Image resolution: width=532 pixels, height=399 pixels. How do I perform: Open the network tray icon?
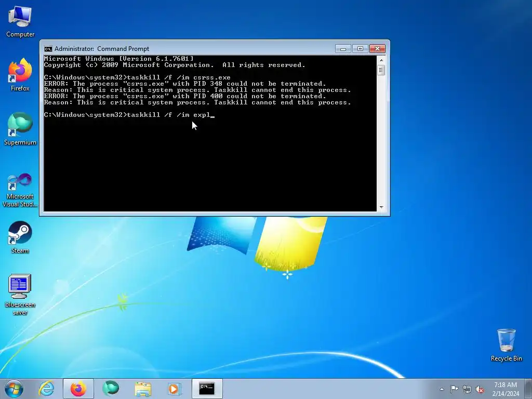coord(467,389)
